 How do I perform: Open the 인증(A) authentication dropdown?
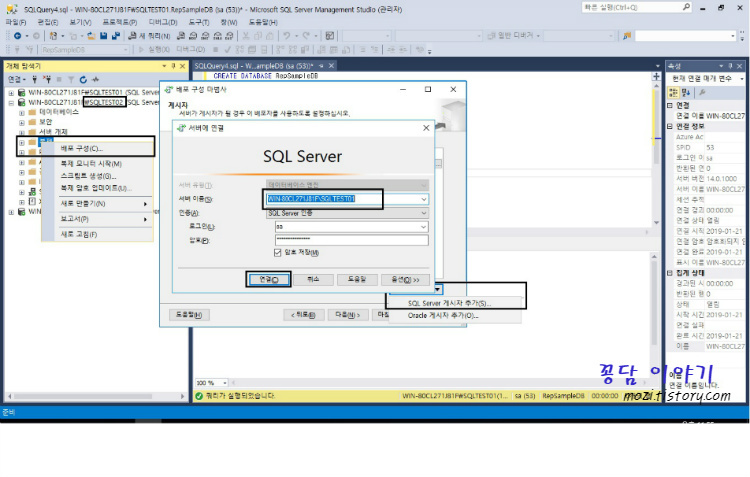423,213
